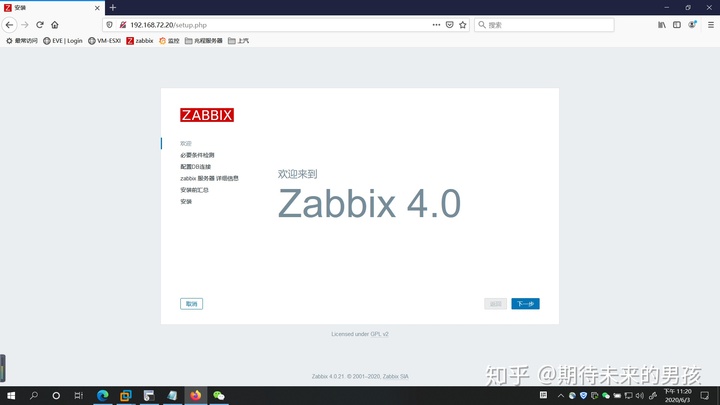Open a new browser tab
Image resolution: width=720 pixels, height=405 pixels.
(112, 7)
